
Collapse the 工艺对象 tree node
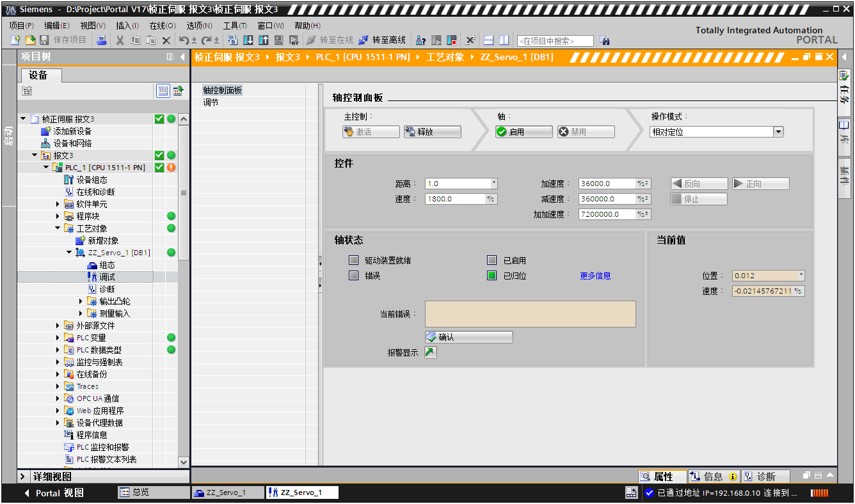[x=58, y=228]
